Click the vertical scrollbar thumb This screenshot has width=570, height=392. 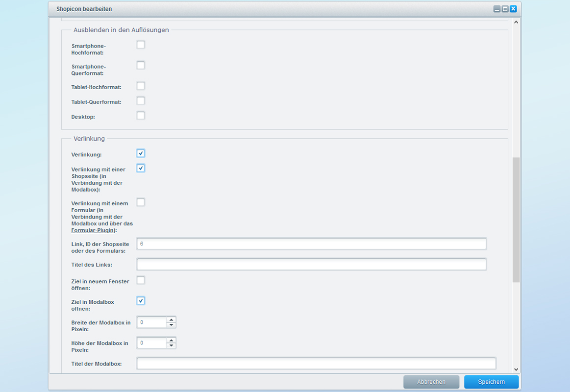pyautogui.click(x=516, y=220)
